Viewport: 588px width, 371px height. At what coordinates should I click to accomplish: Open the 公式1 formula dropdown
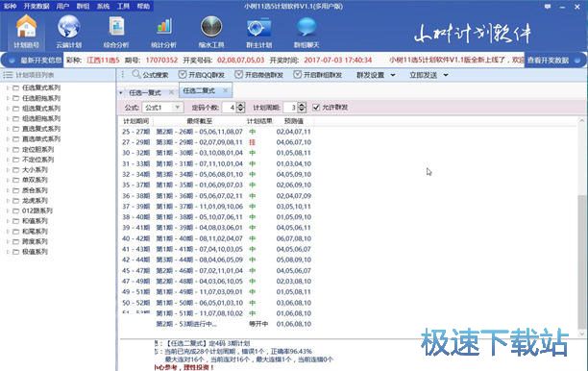[x=177, y=108]
